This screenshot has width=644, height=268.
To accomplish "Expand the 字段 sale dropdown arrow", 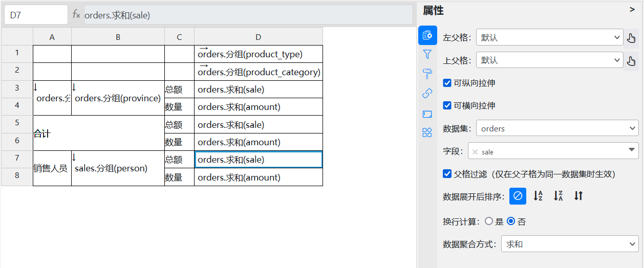I will (631, 150).
